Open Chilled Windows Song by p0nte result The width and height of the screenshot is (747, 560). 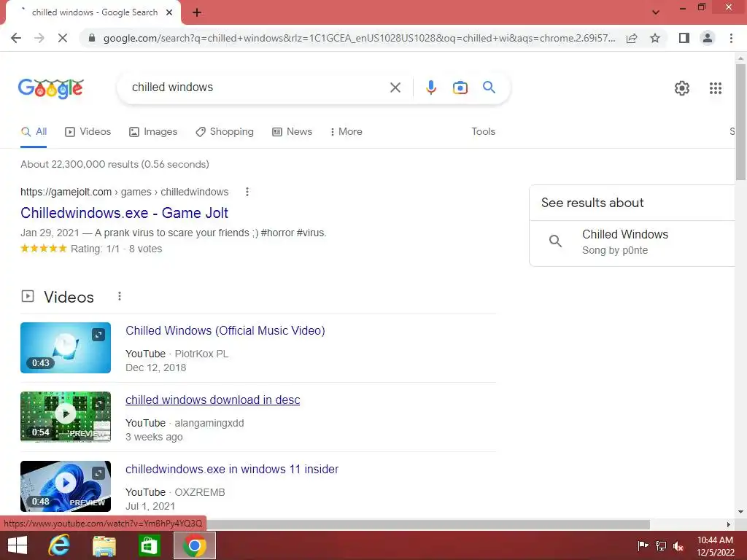coord(634,242)
